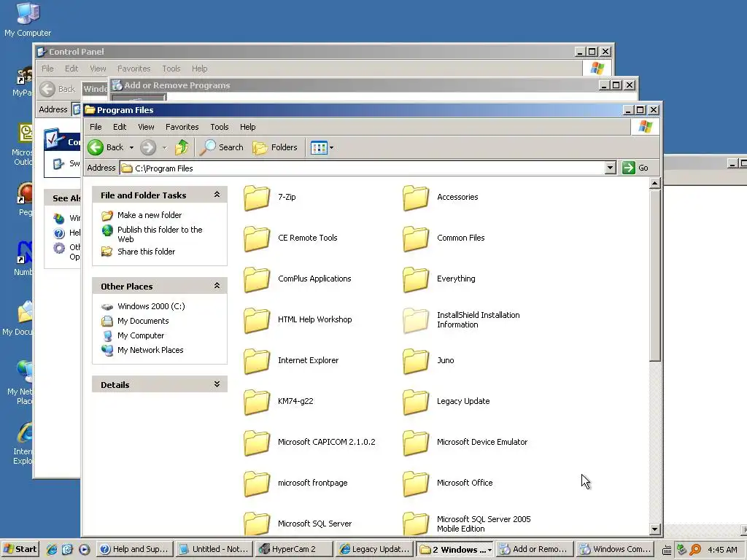This screenshot has width=747, height=560.
Task: Switch to Windows Components taskbar button
Action: click(x=615, y=549)
